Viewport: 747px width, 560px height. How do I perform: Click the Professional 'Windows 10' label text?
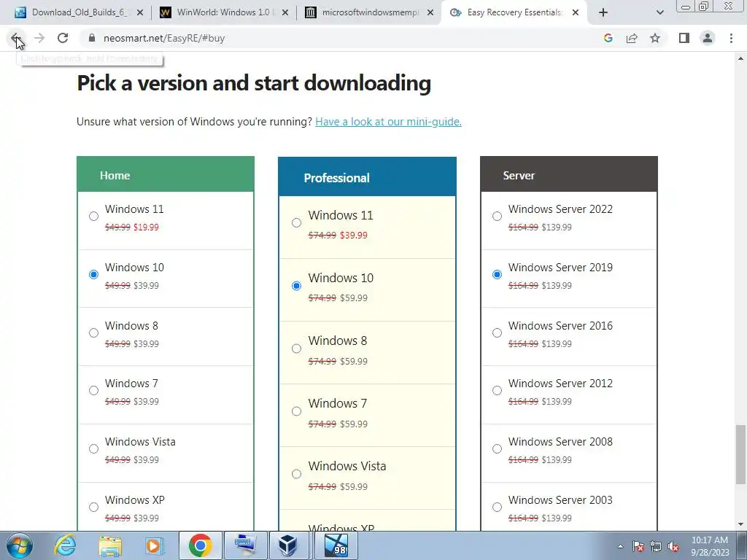[341, 278]
